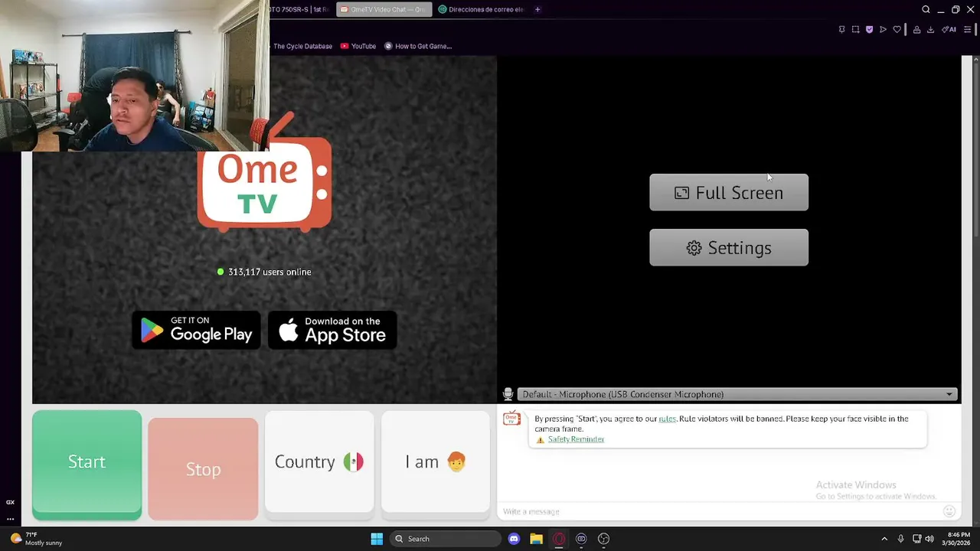
Task: Click the browser search magnifier icon
Action: [x=926, y=9]
